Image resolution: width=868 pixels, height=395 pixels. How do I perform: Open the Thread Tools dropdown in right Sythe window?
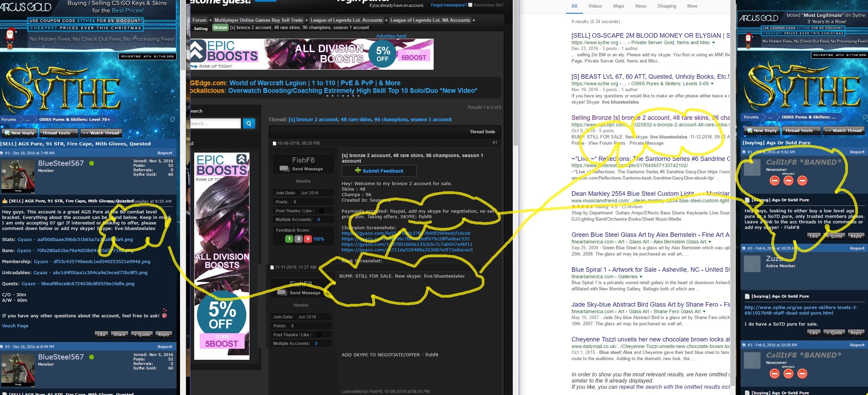tap(801, 131)
